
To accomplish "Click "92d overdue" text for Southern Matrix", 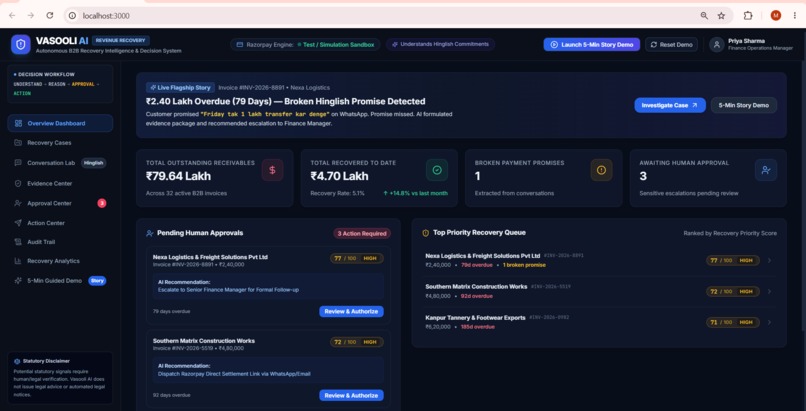I will tap(477, 296).
